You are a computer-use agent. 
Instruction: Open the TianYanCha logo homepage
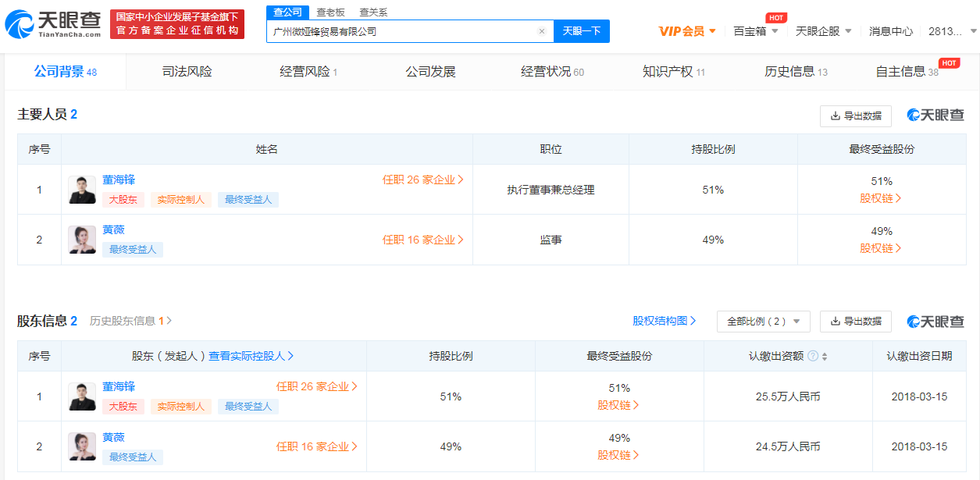coord(54,25)
